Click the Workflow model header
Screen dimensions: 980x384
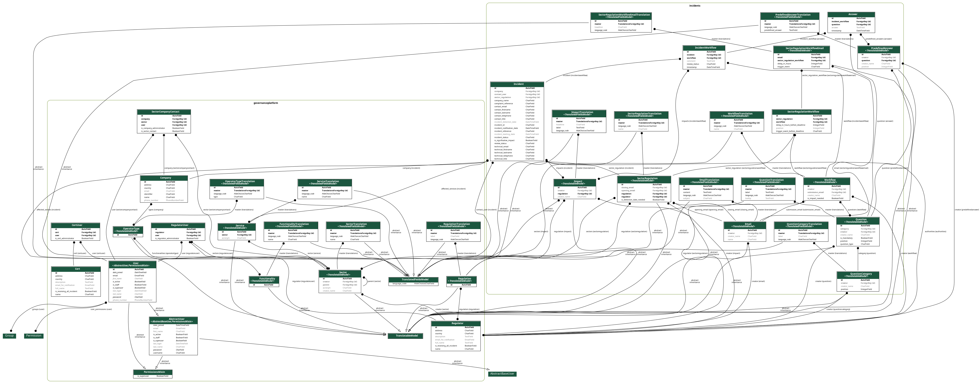[x=827, y=181]
